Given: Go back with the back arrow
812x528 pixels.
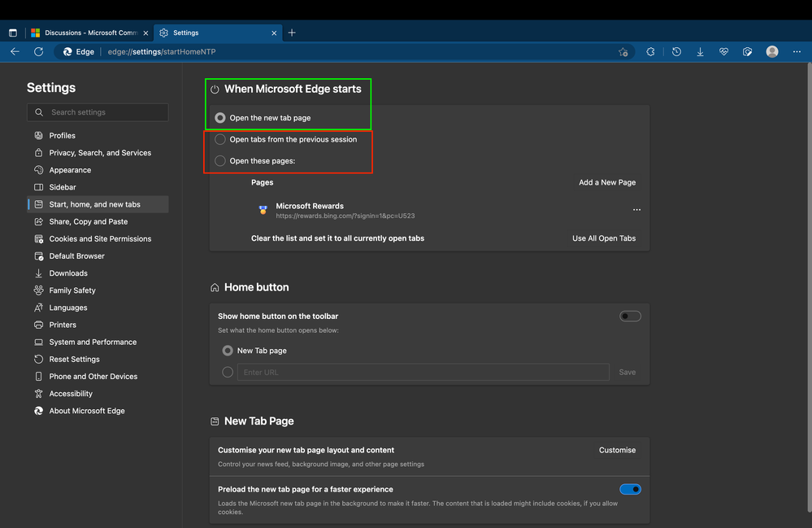Looking at the screenshot, I should (15, 51).
